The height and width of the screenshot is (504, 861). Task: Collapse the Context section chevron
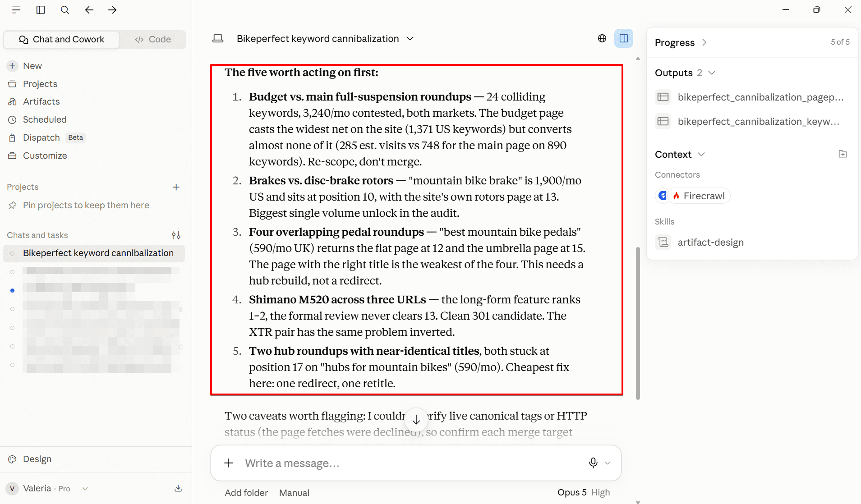[701, 155]
